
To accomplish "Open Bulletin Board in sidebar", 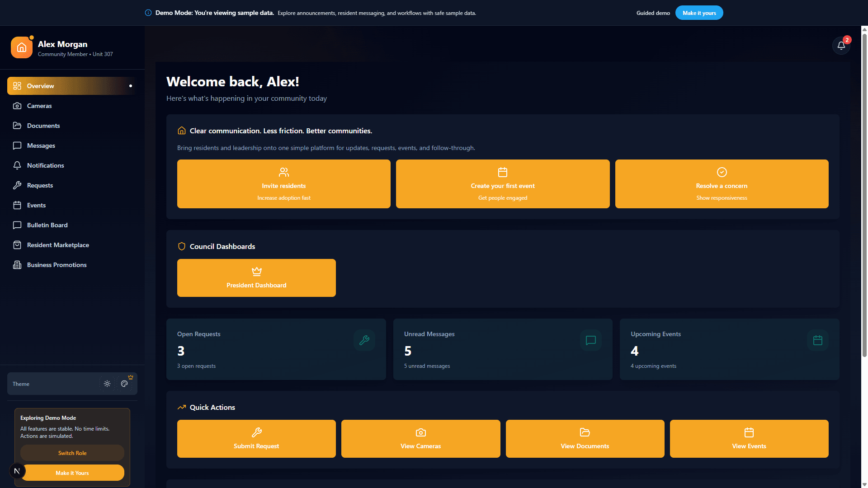I will click(71, 225).
